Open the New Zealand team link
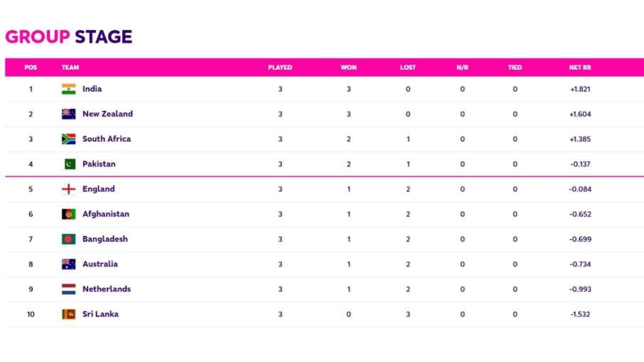Image resolution: width=644 pixels, height=362 pixels. coord(107,114)
